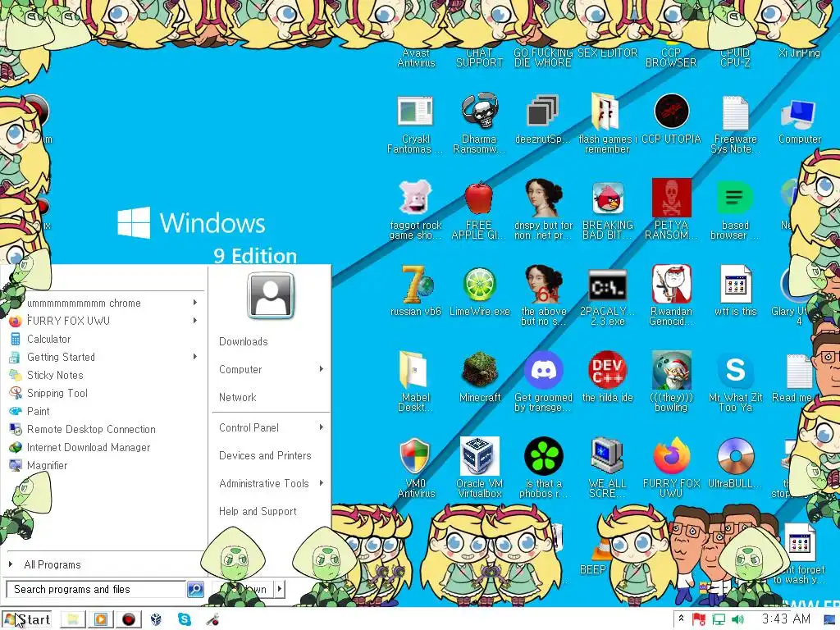Open the Dharma Ransomw... skull icon
The height and width of the screenshot is (630, 840).
[479, 111]
